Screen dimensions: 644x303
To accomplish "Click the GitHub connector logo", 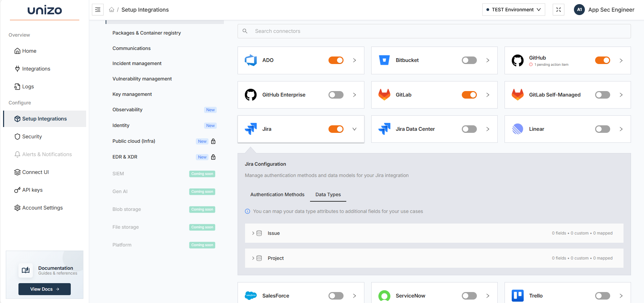I will (x=518, y=61).
